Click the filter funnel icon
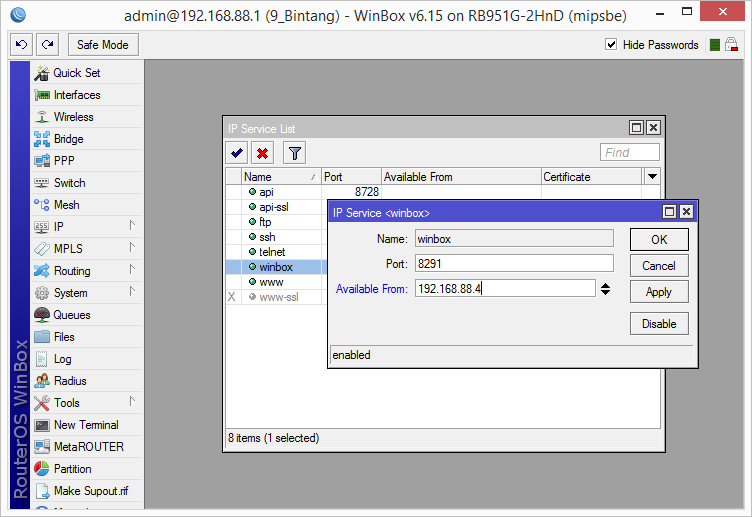The width and height of the screenshot is (752, 517). (294, 153)
